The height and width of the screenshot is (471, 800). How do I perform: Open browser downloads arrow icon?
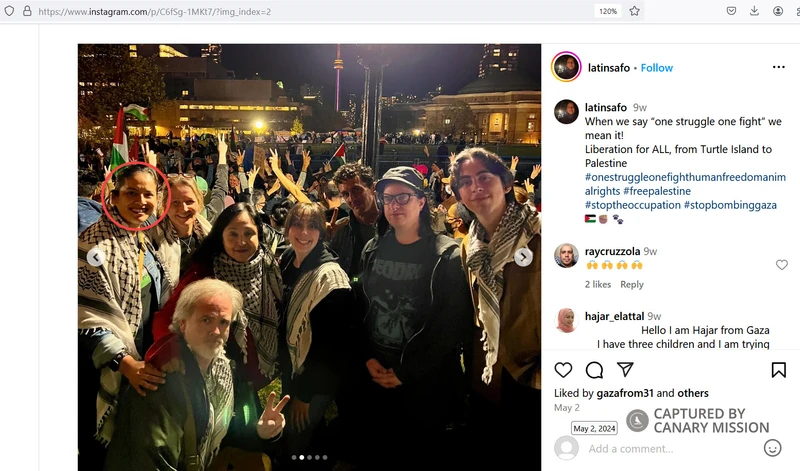[x=754, y=11]
